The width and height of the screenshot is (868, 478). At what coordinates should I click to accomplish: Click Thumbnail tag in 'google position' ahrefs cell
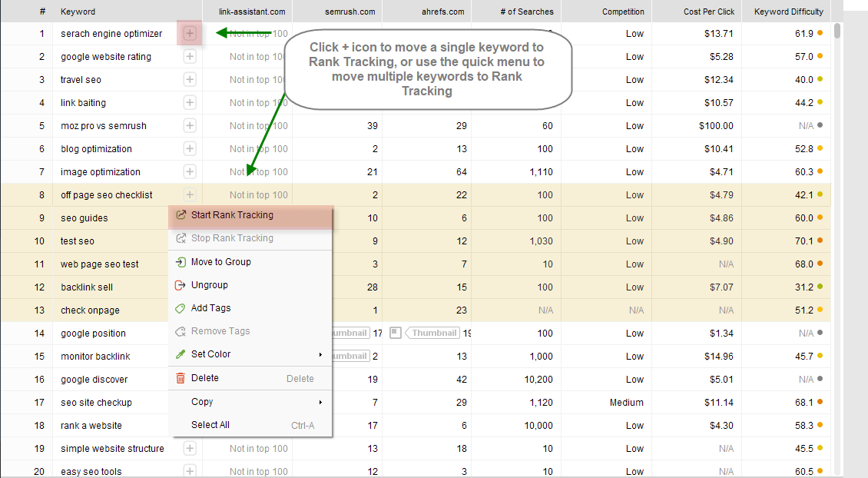coord(433,333)
